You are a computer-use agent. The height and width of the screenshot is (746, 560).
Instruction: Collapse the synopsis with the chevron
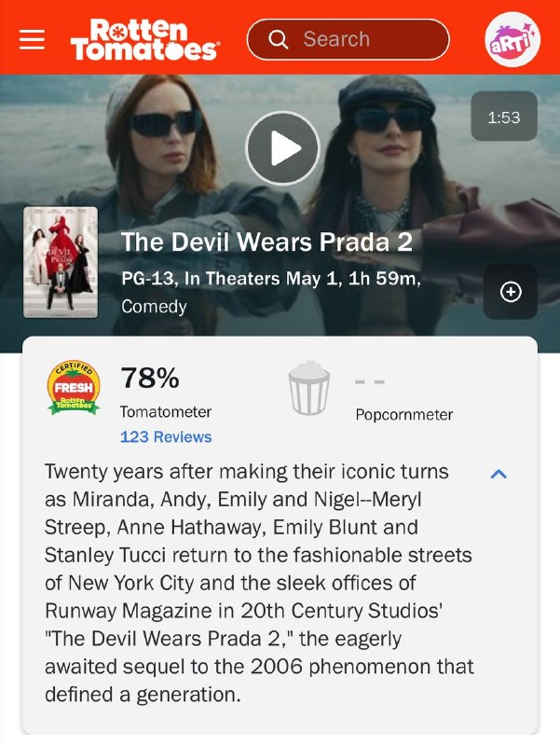click(499, 474)
